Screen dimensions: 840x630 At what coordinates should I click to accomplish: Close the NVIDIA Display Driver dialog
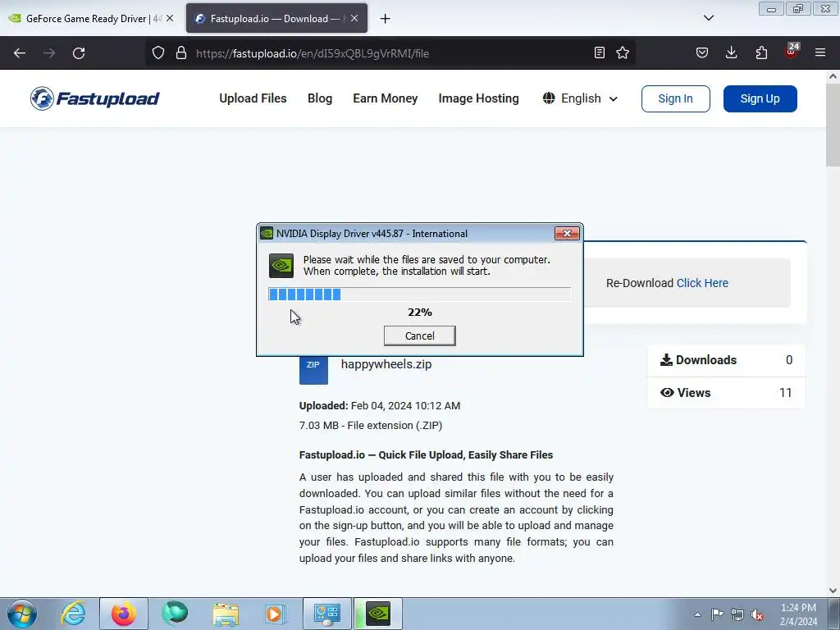[x=567, y=234]
